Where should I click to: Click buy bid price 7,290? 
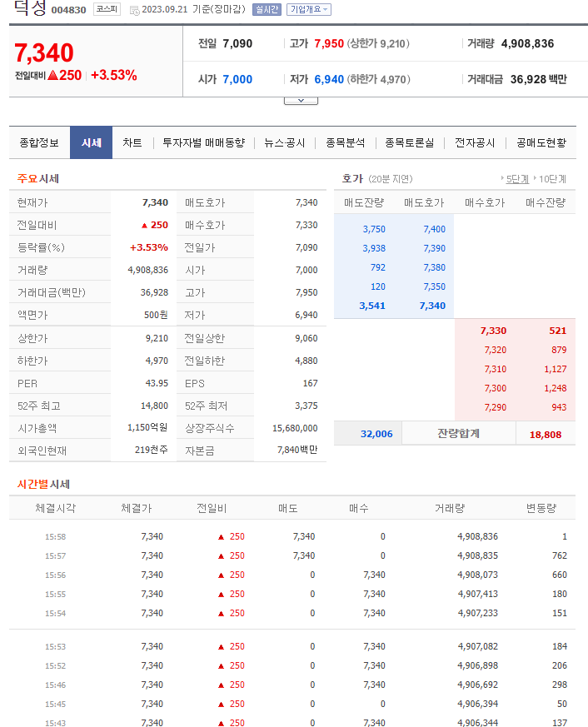(496, 407)
